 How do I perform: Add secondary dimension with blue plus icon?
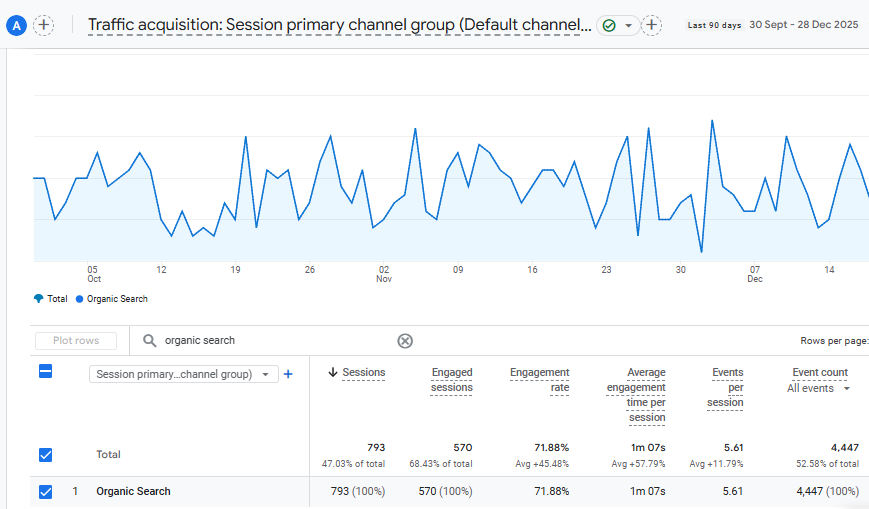[x=288, y=374]
